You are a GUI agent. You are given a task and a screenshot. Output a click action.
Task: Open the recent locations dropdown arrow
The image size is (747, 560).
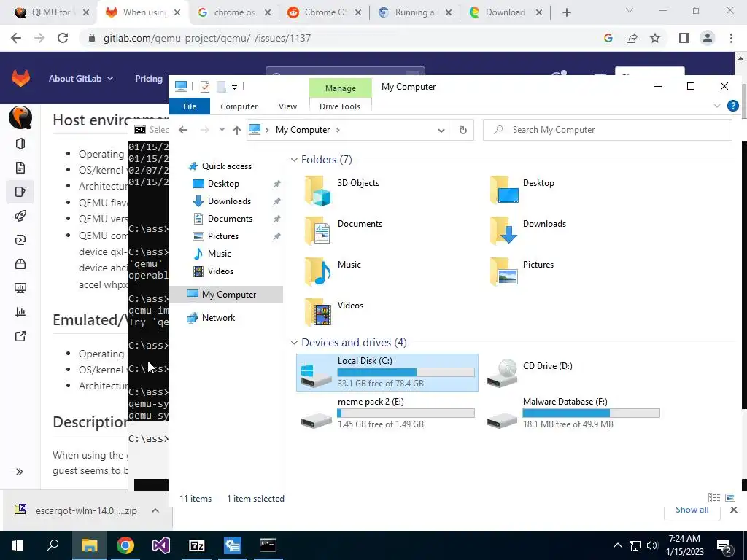click(222, 130)
